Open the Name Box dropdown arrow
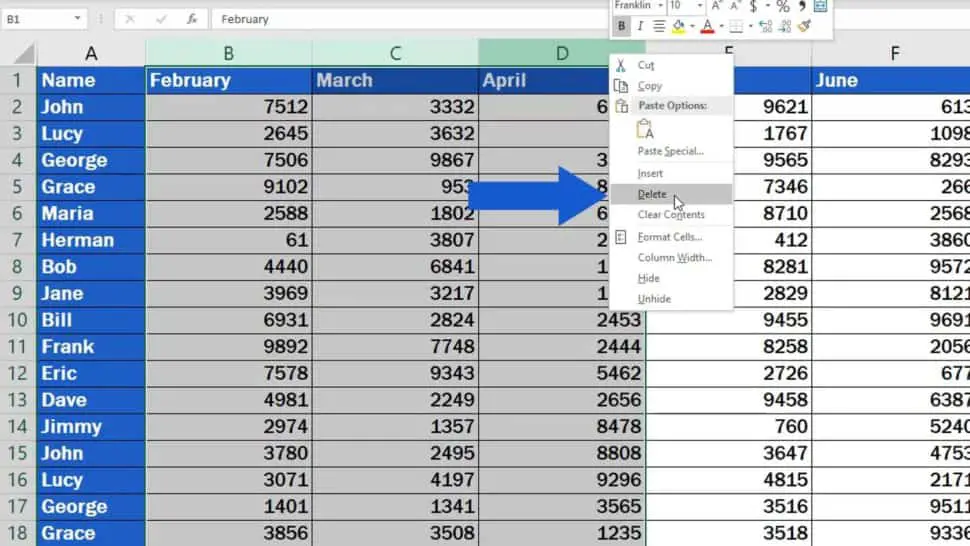The height and width of the screenshot is (546, 970). click(x=78, y=19)
